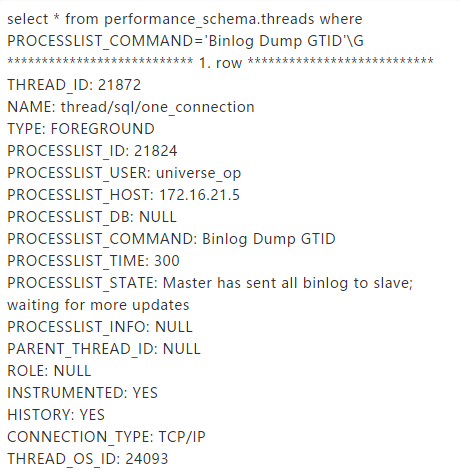Screen dimensions: 459x476
Task: Click the ROLE: NULL line
Action: 49,371
